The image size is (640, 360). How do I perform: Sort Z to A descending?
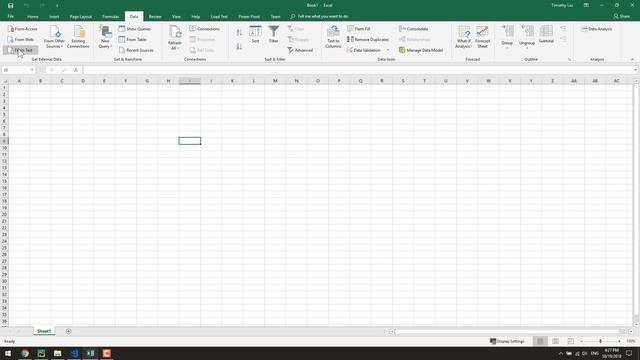[x=239, y=47]
